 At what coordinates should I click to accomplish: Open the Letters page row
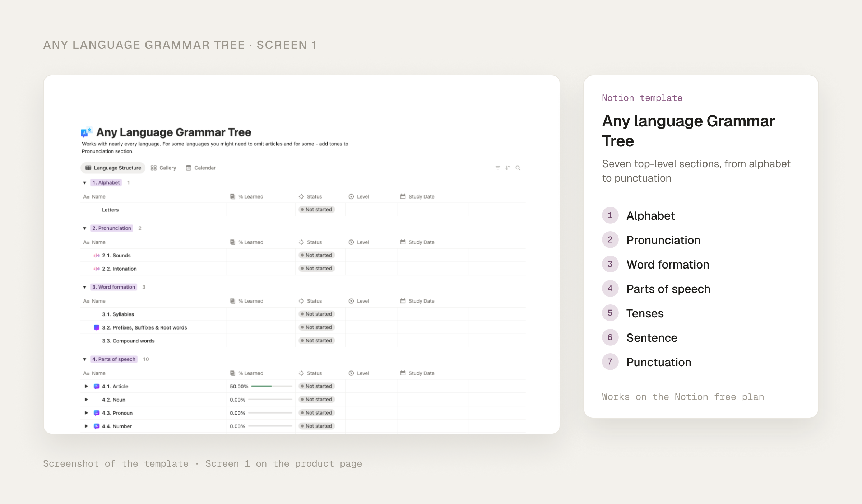pos(110,210)
